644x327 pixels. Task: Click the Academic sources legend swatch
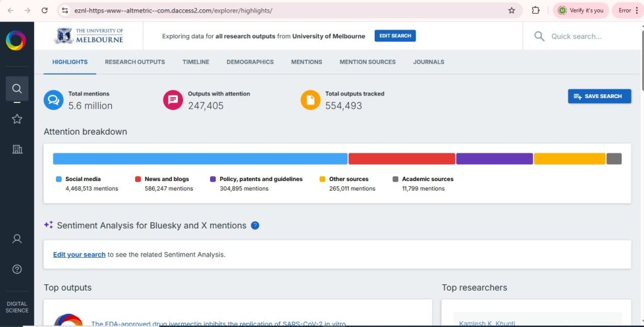(x=396, y=179)
